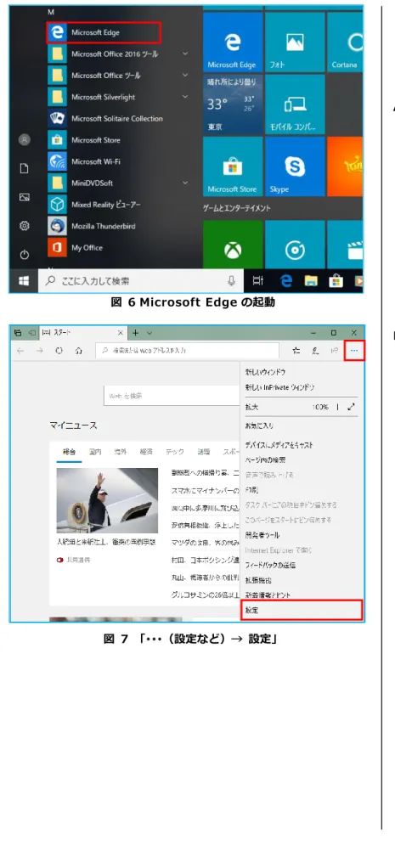Open the Xbox tile
The width and height of the screenshot is (395, 868).
[233, 245]
